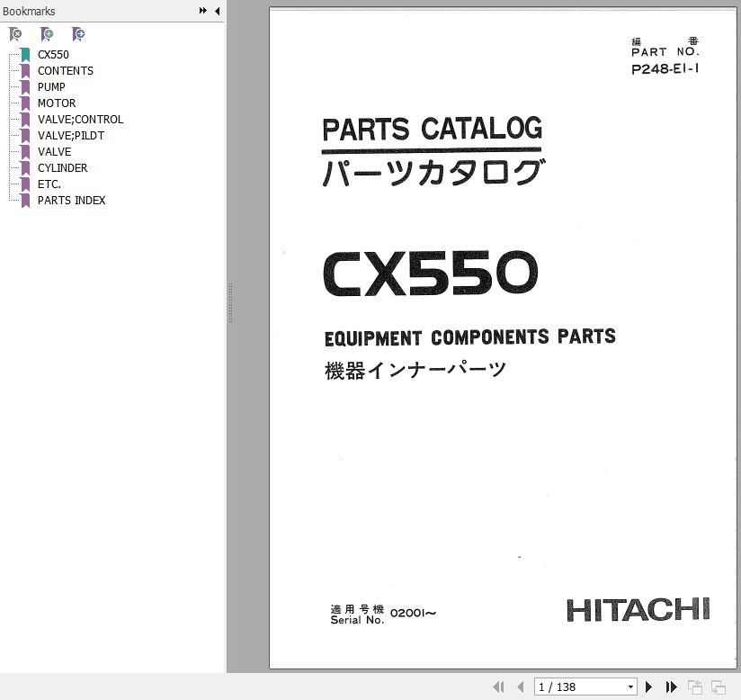
Task: Click the CX550 title on the page
Action: 431,274
